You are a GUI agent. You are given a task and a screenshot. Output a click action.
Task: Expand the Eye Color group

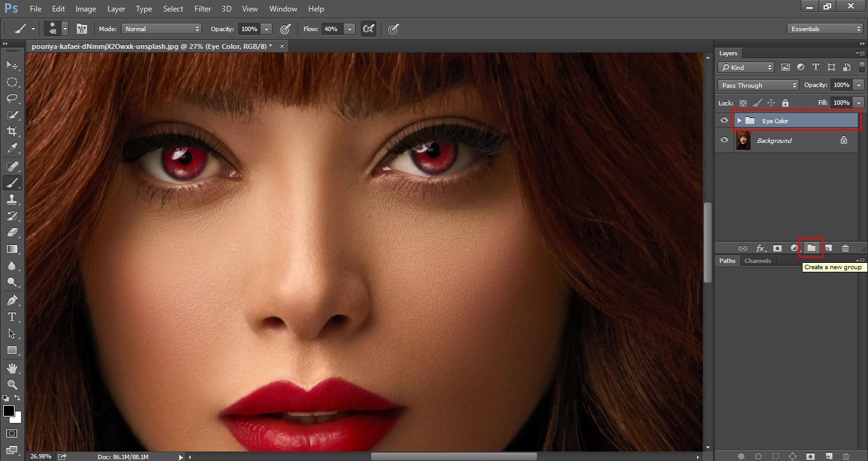click(x=739, y=121)
